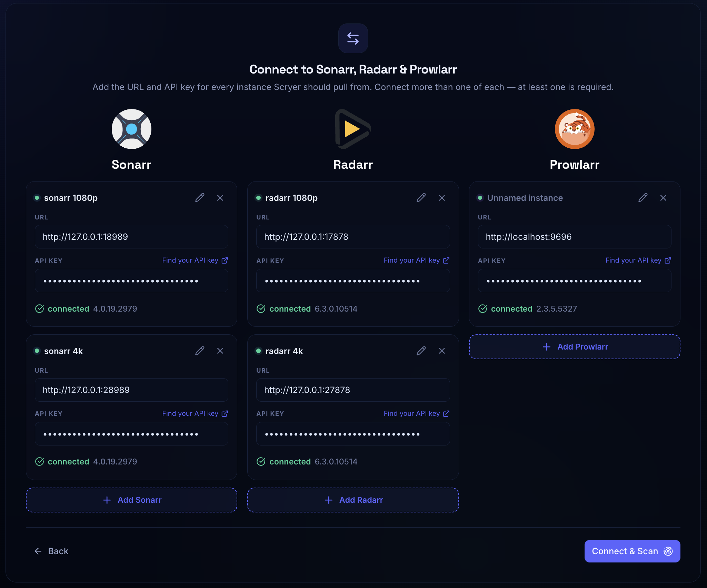Remove the Unnamed Prowlarr instance

[x=663, y=198]
